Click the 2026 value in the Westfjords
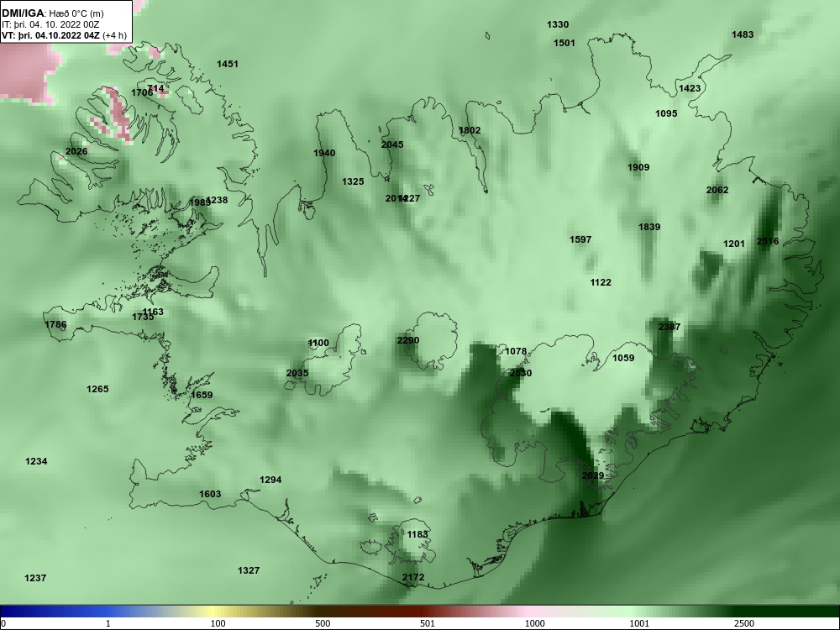The height and width of the screenshot is (630, 840). pyautogui.click(x=76, y=151)
